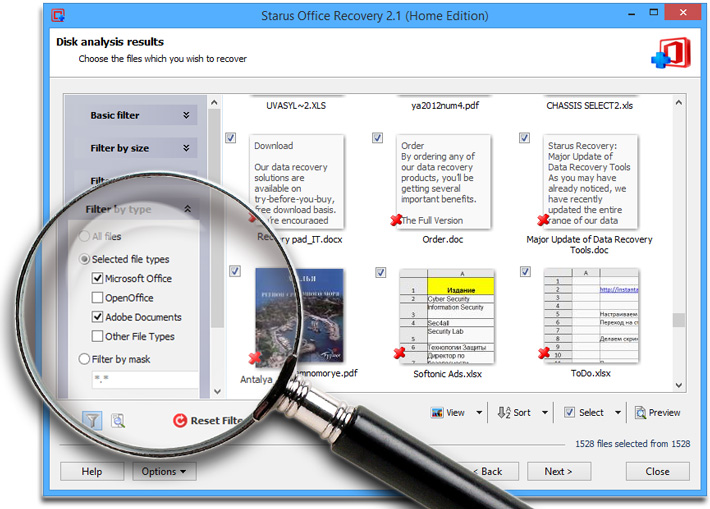Screen dimensions: 710x509
Task: Open the Sort dropdown arrow
Action: tap(545, 413)
